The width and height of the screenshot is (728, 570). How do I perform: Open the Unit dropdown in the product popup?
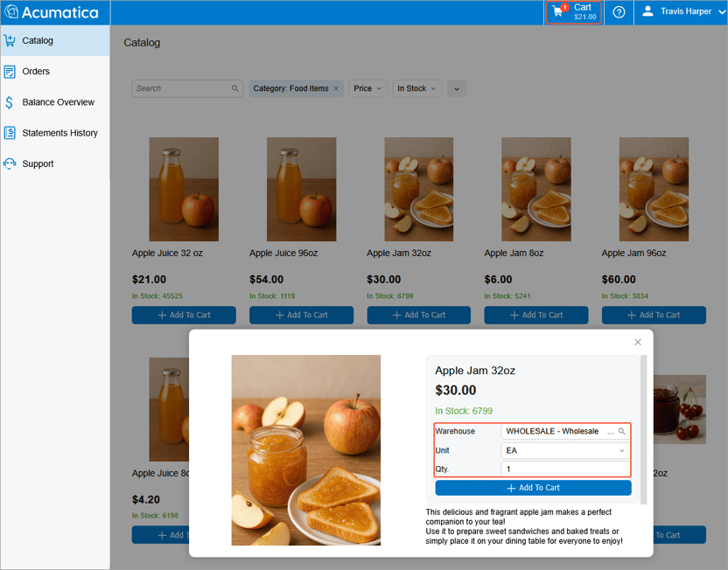pyautogui.click(x=564, y=450)
